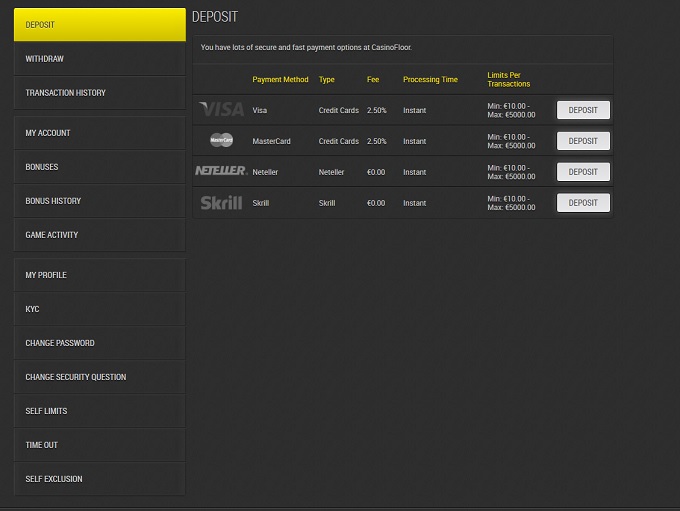Select Self Exclusion in sidebar
Screen dimensions: 680x511
point(99,479)
